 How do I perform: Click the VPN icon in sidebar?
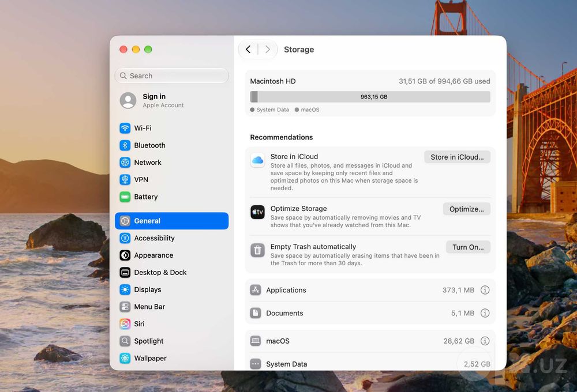pos(125,179)
